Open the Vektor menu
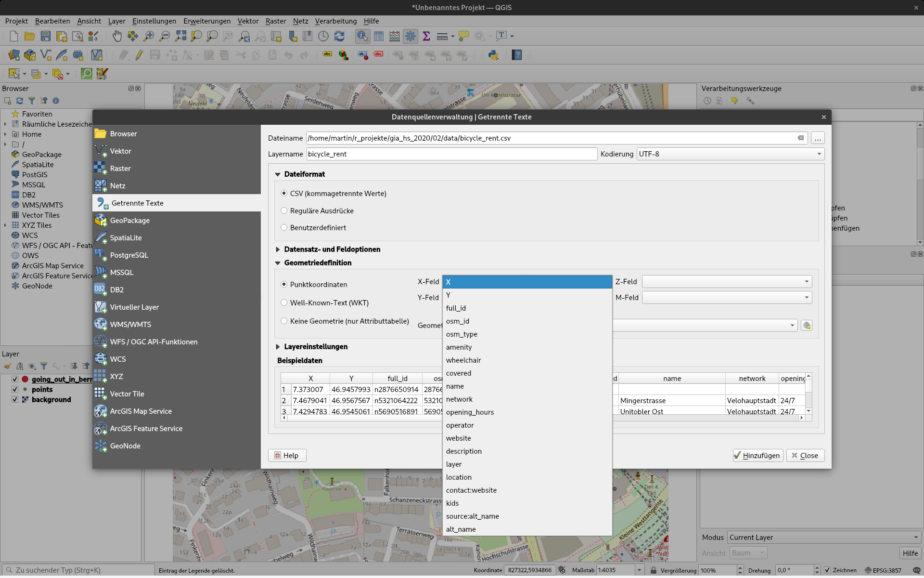Screen dimensions: 924x578 (x=248, y=21)
